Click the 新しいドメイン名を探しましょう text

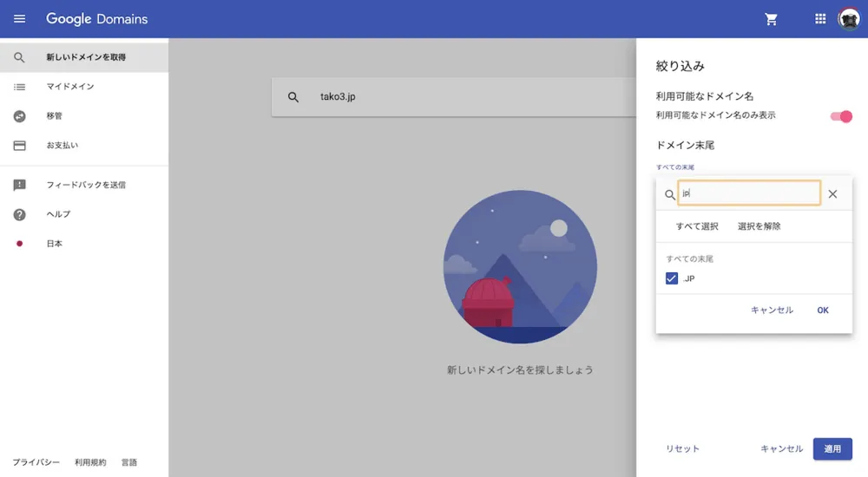tap(520, 369)
